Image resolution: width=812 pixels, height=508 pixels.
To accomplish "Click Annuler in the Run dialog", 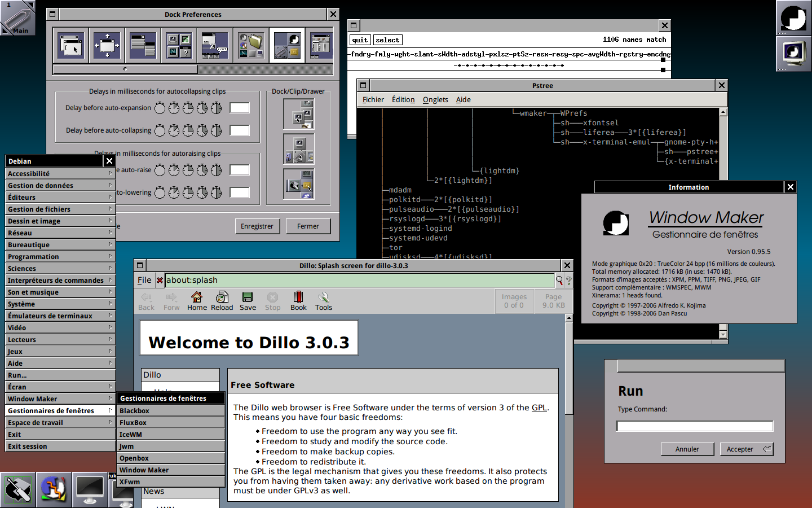I will 687,449.
